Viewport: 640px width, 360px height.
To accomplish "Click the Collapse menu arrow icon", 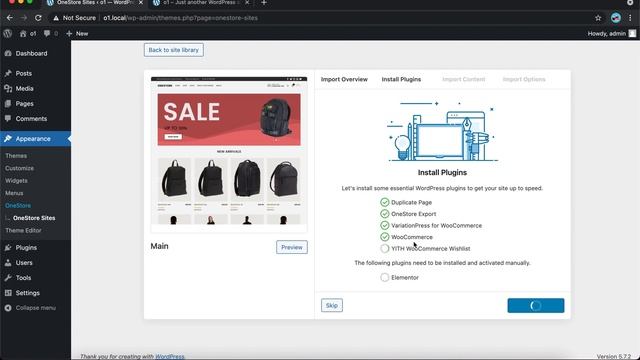I will (8, 308).
